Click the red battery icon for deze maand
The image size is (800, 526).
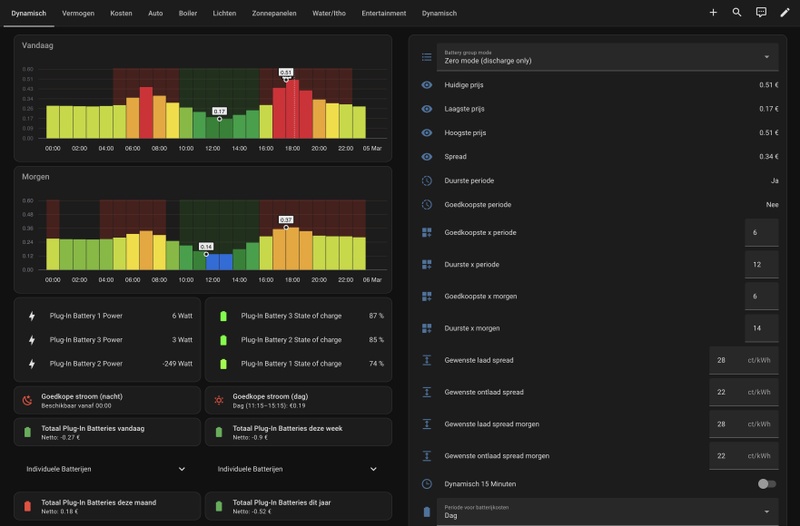coord(28,503)
